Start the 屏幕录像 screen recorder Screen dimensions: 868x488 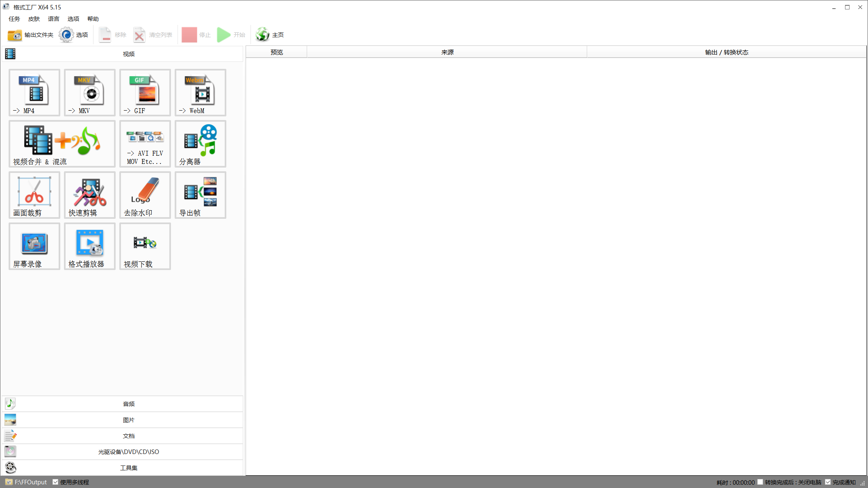34,246
